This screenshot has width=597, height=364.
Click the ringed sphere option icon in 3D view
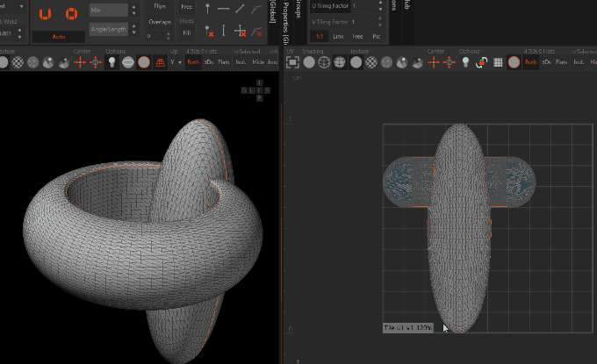coord(128,62)
